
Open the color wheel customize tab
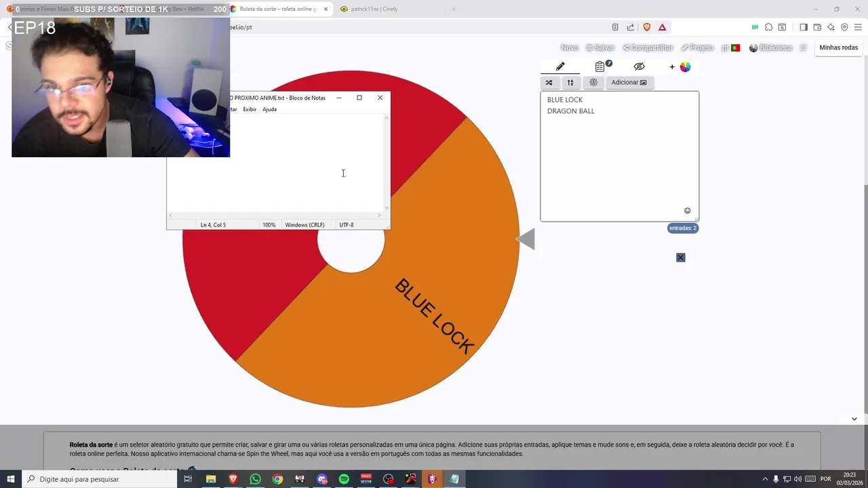(679, 66)
